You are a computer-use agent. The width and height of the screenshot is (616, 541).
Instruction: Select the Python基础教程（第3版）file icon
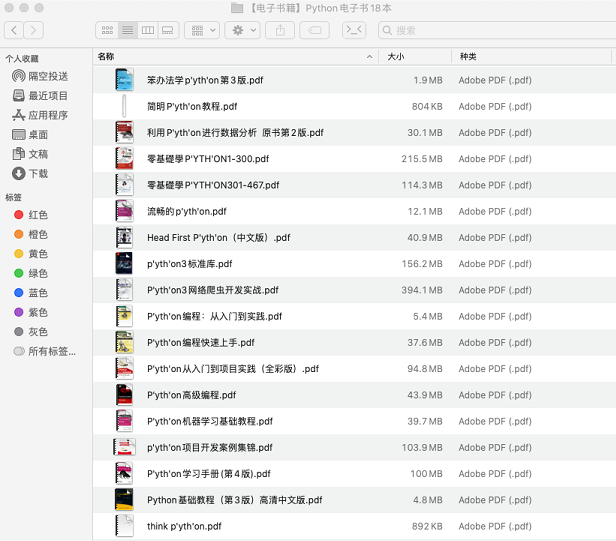coord(124,500)
